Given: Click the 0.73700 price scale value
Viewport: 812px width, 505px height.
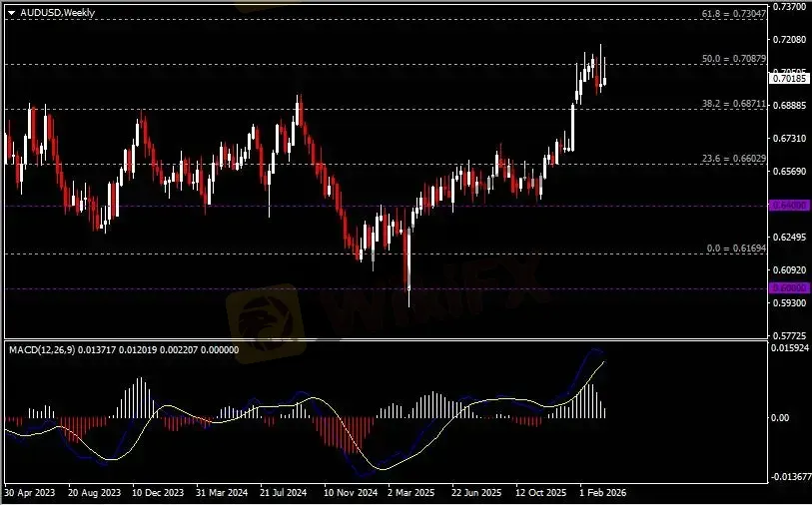Looking at the screenshot, I should click(x=790, y=7).
